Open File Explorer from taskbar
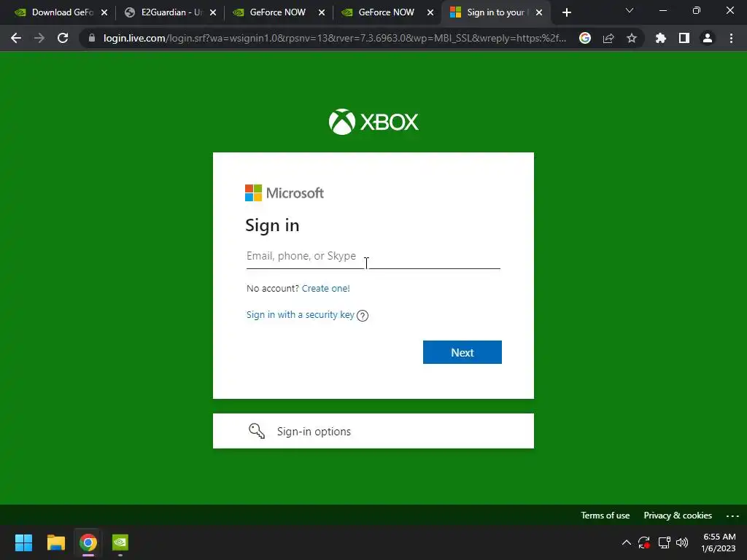The image size is (747, 560). pos(55,542)
